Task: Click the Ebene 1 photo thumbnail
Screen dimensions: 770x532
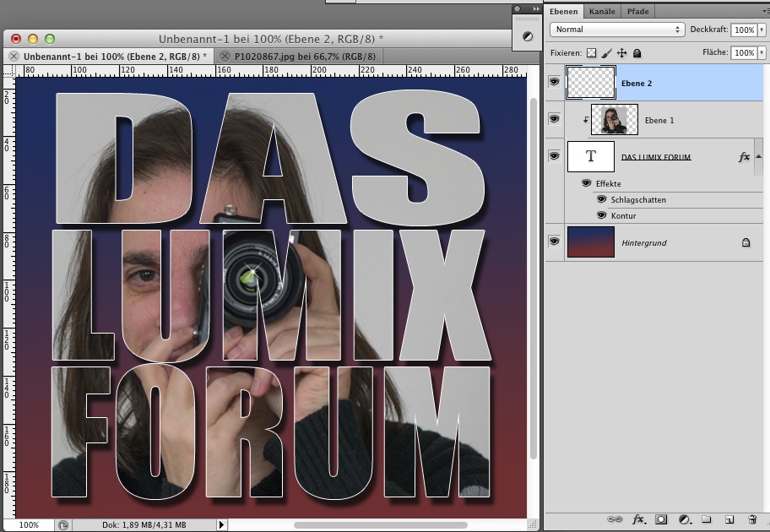Action: (615, 119)
